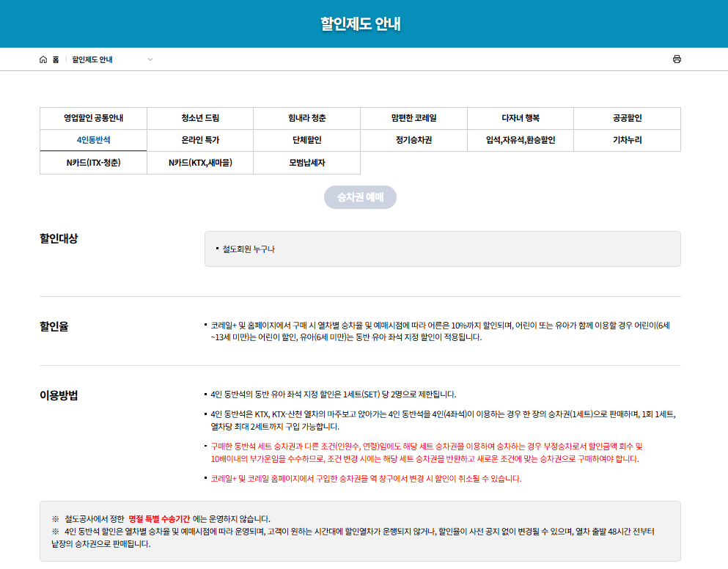
Task: Open the 다자녀 행복 tab
Action: pyautogui.click(x=521, y=118)
